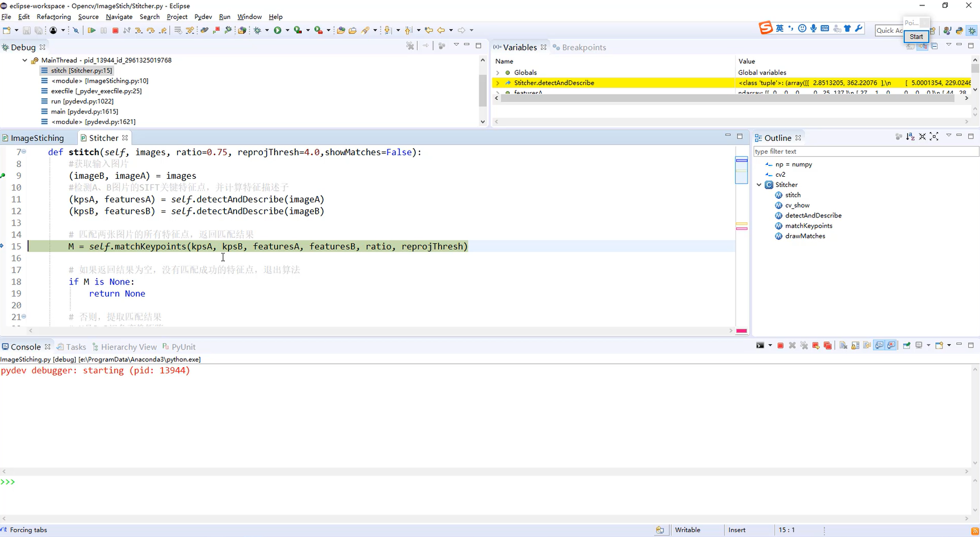
Task: Fold the stitch def at line 7
Action: 24,151
